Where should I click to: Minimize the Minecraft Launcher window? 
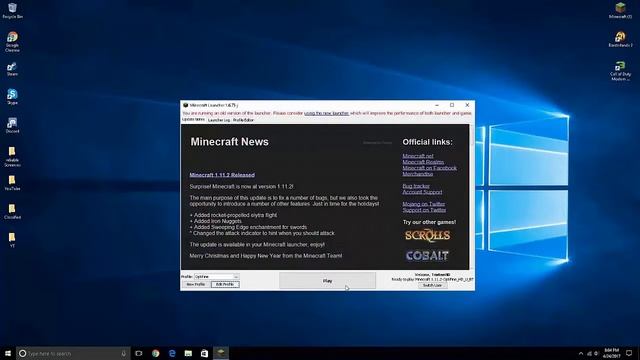437,105
